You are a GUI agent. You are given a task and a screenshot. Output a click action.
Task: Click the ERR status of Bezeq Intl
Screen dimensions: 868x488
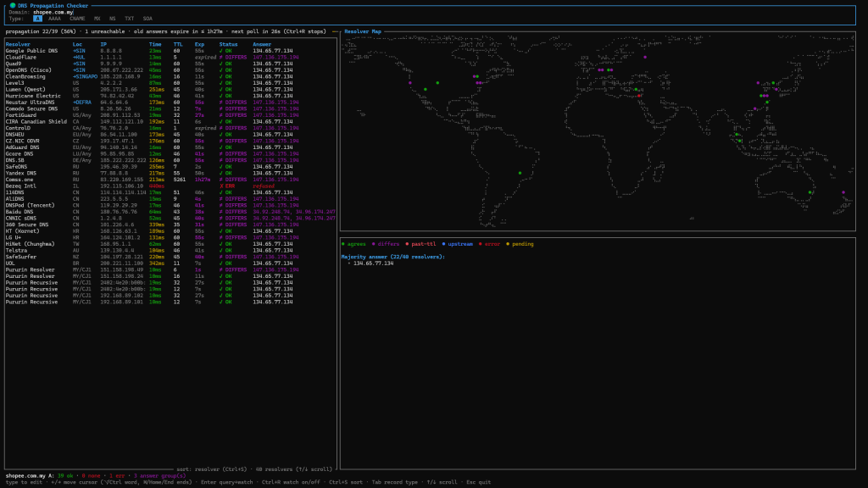point(227,186)
